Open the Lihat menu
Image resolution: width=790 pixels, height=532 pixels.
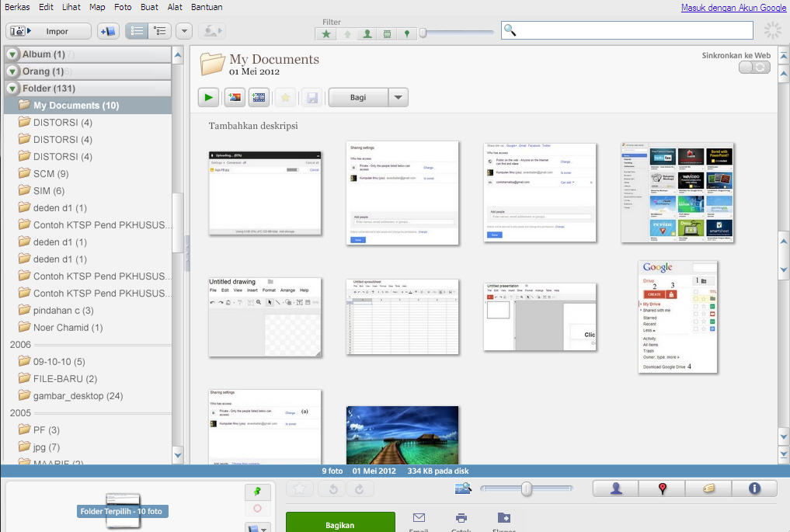pos(71,7)
